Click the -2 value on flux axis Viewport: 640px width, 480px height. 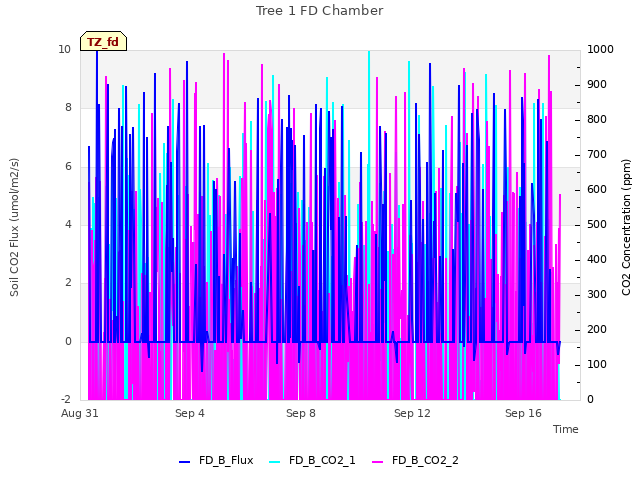66,399
